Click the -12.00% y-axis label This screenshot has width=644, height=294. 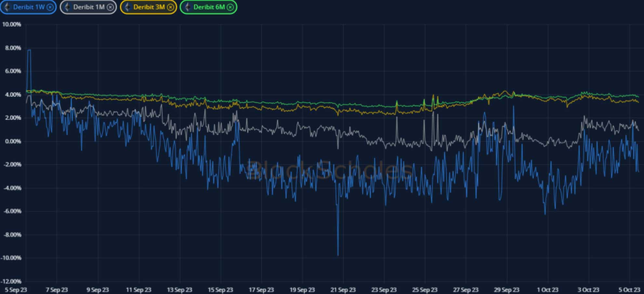click(x=11, y=281)
